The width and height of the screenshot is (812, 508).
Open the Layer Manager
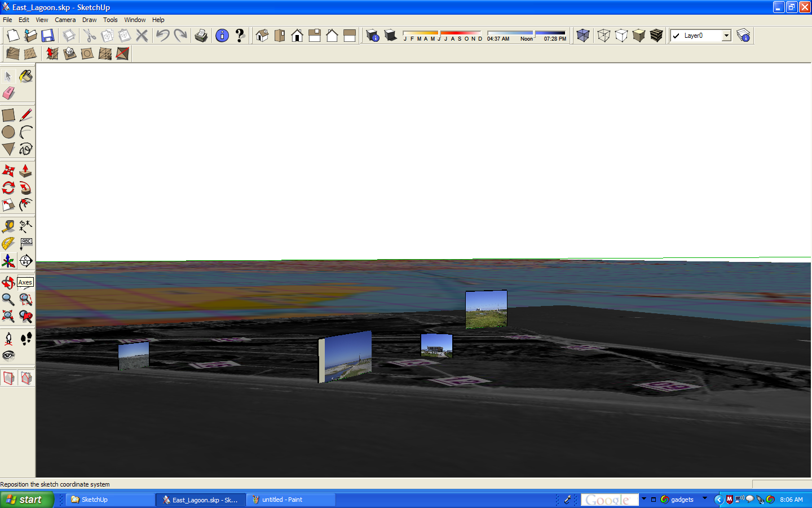[743, 36]
